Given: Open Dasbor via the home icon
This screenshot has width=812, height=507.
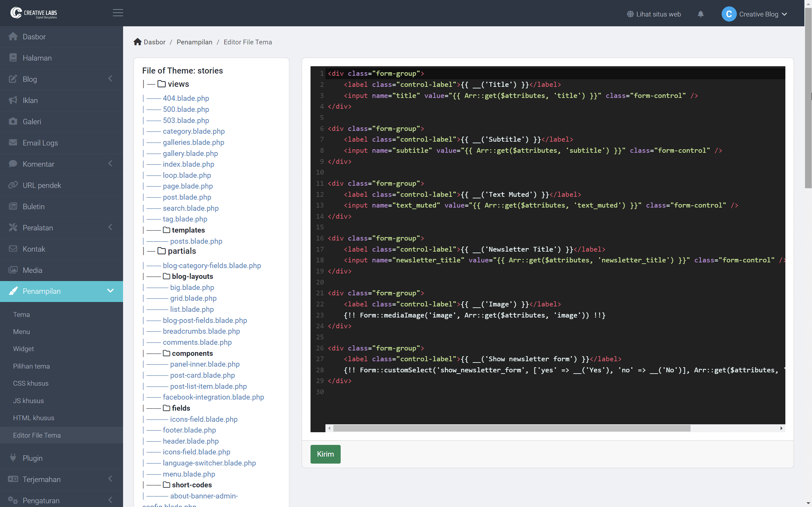Looking at the screenshot, I should coord(13,36).
